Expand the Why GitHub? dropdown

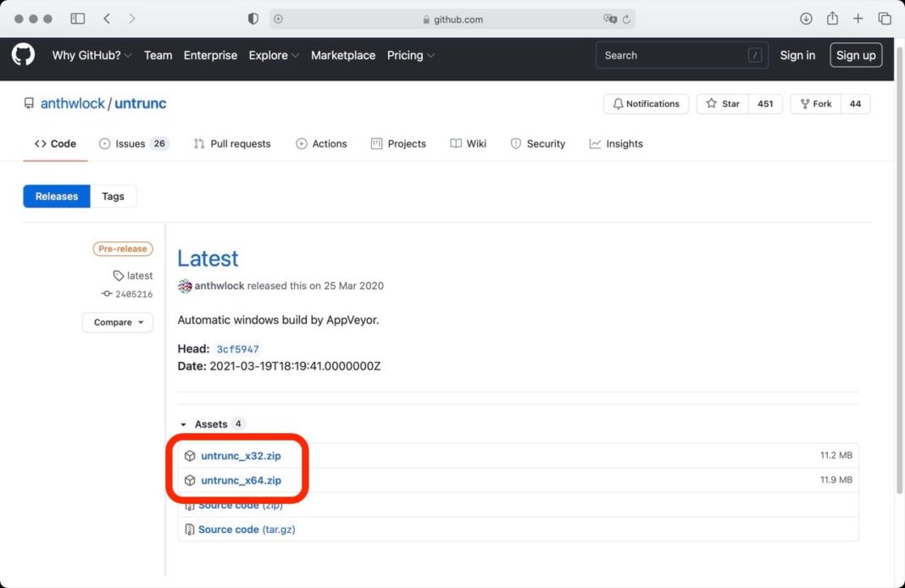coord(92,55)
